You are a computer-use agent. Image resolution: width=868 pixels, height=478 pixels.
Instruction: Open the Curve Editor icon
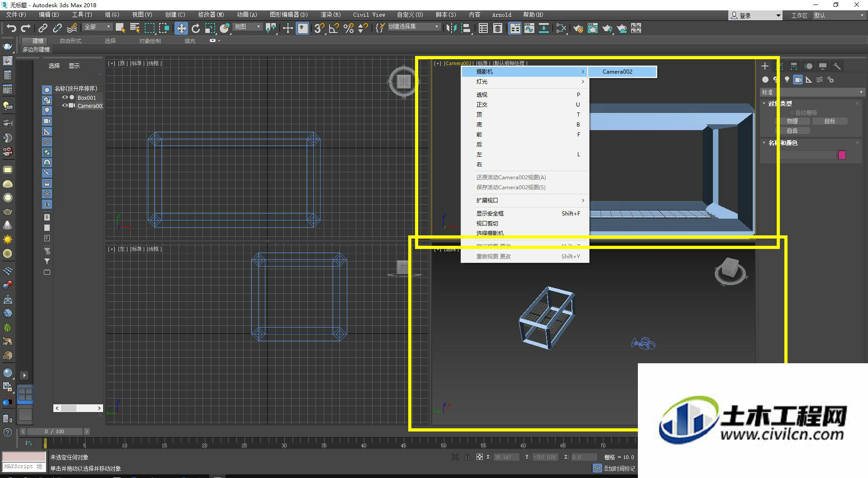pyautogui.click(x=529, y=28)
